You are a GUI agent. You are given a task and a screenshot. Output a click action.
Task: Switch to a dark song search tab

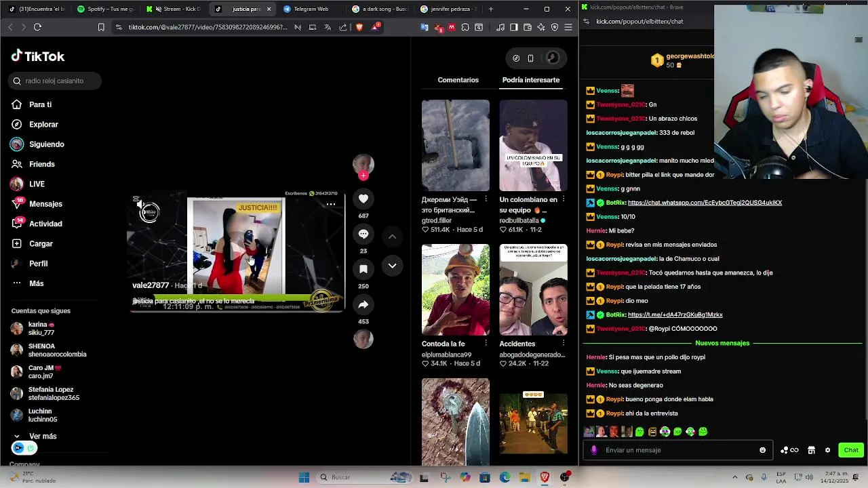pos(378,9)
